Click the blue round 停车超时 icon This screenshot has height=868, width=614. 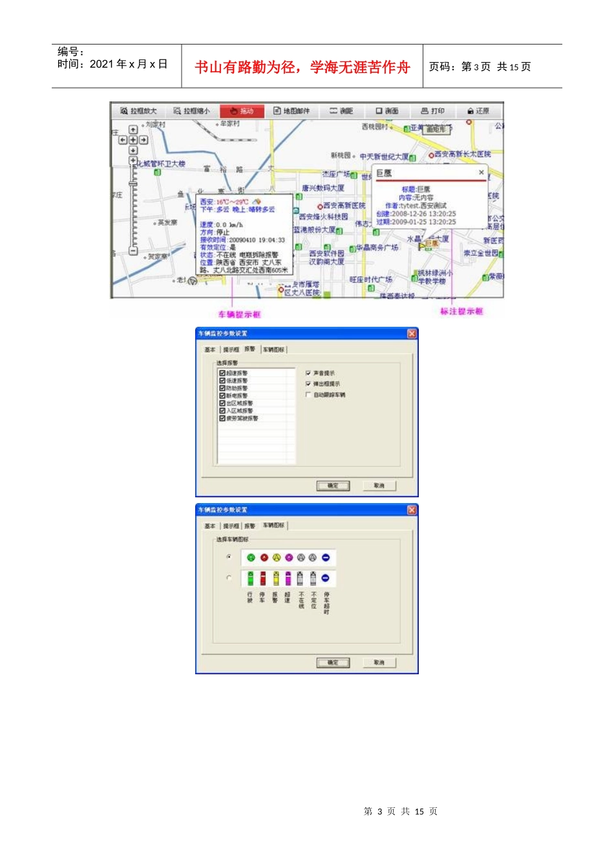[x=326, y=557]
